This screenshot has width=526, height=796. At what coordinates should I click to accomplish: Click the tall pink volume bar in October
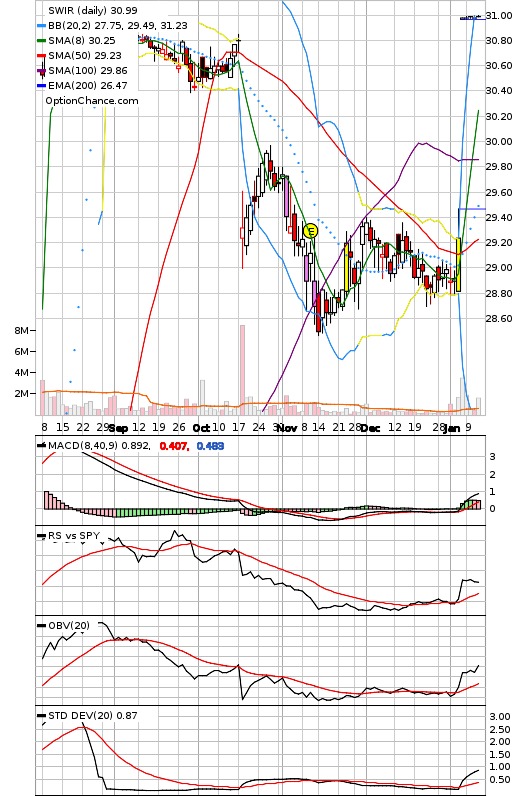click(243, 370)
